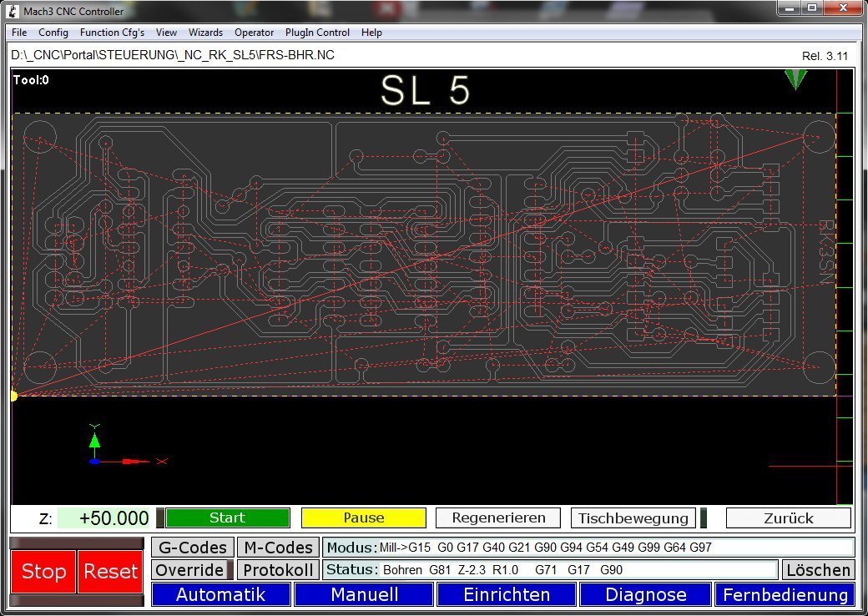Click the Z: axis label
The image size is (868, 616).
[46, 518]
